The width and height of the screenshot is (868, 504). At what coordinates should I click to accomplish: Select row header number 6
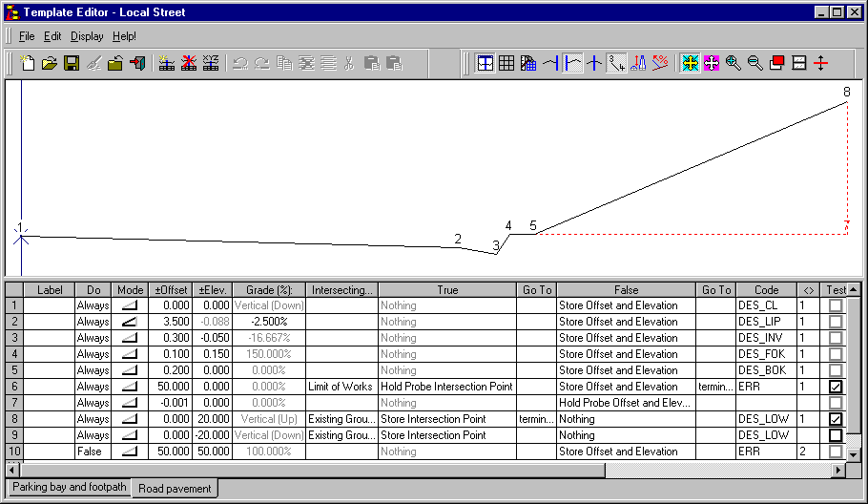[x=14, y=387]
